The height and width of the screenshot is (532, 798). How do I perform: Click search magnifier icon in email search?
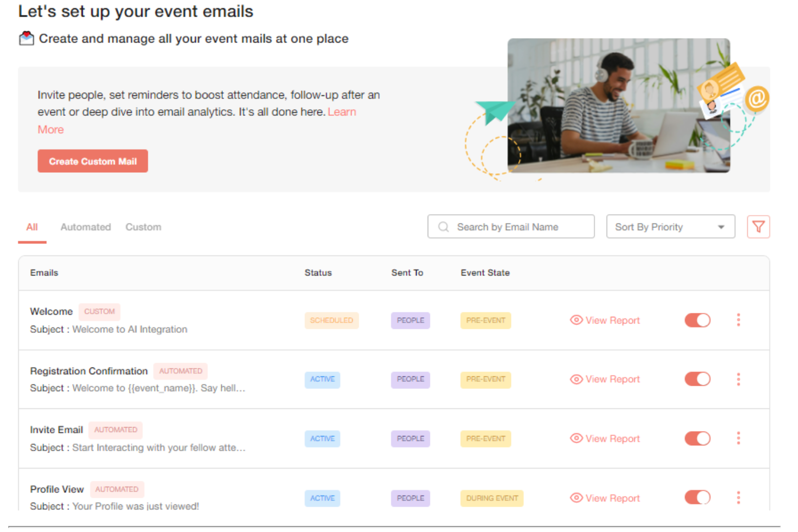443,227
